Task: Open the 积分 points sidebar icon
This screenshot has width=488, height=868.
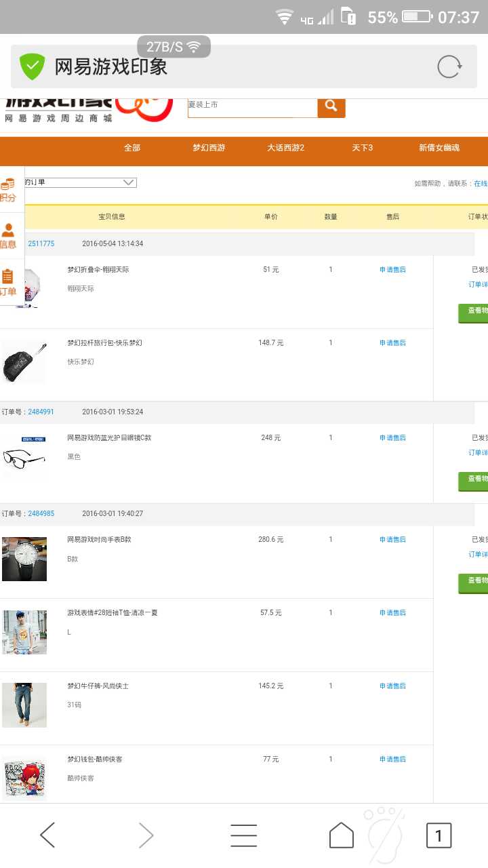Action: point(8,190)
